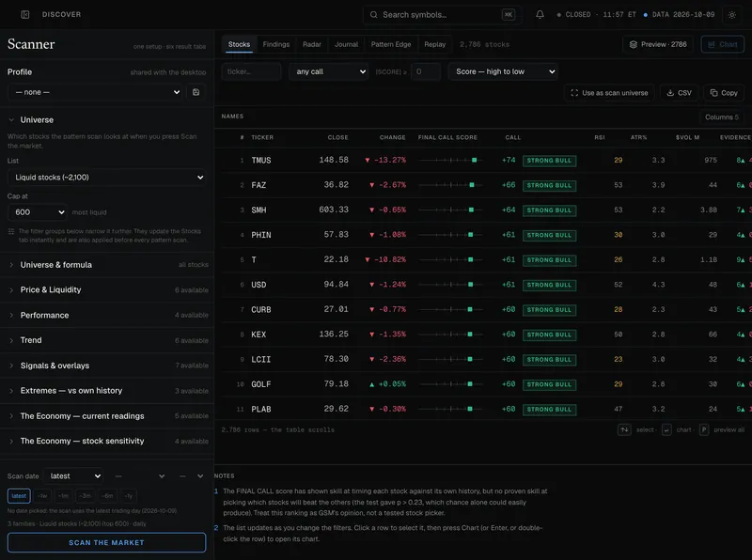Image resolution: width=752 pixels, height=560 pixels.
Task: Click the save profile icon
Action: pyautogui.click(x=196, y=92)
